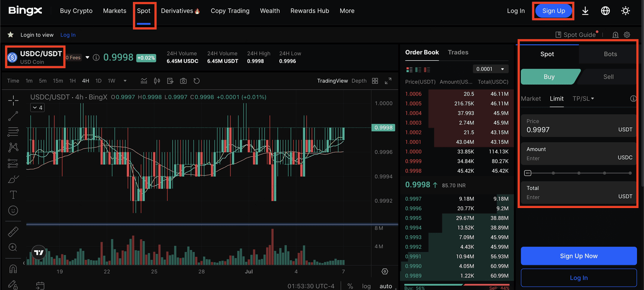Click the order note icon in chart toolbar

tap(170, 81)
